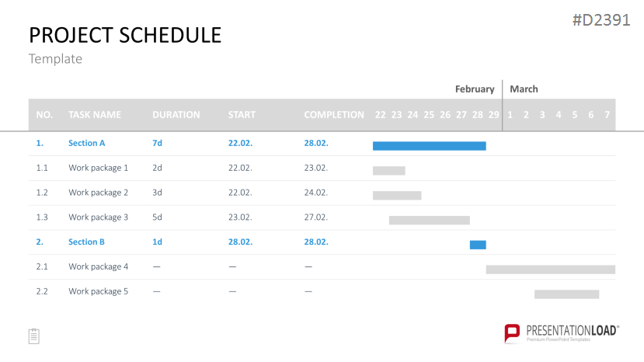Click the DURATION column header
Image resolution: width=644 pixels, height=362 pixels.
pos(176,115)
